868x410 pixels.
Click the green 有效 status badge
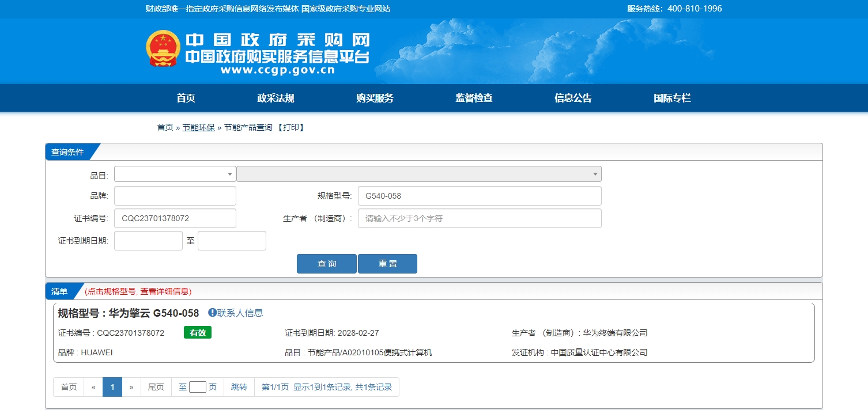click(x=198, y=333)
